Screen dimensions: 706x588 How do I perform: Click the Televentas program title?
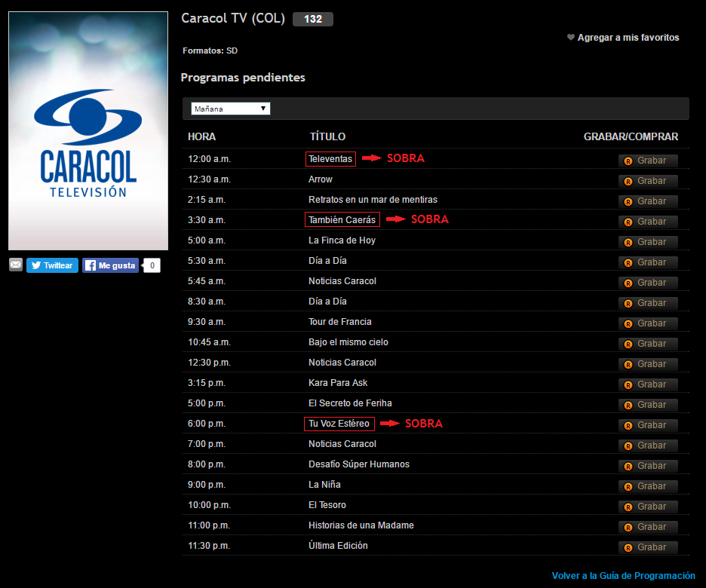(330, 159)
